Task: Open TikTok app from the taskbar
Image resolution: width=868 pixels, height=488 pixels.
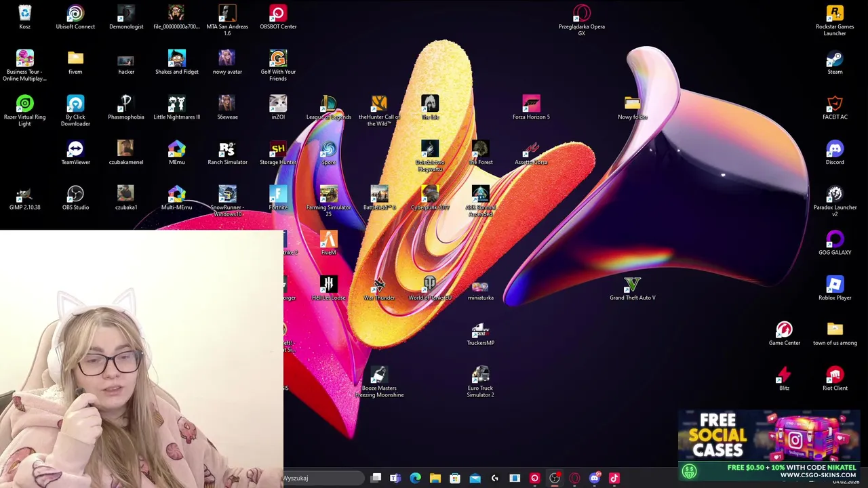Action: [614, 478]
